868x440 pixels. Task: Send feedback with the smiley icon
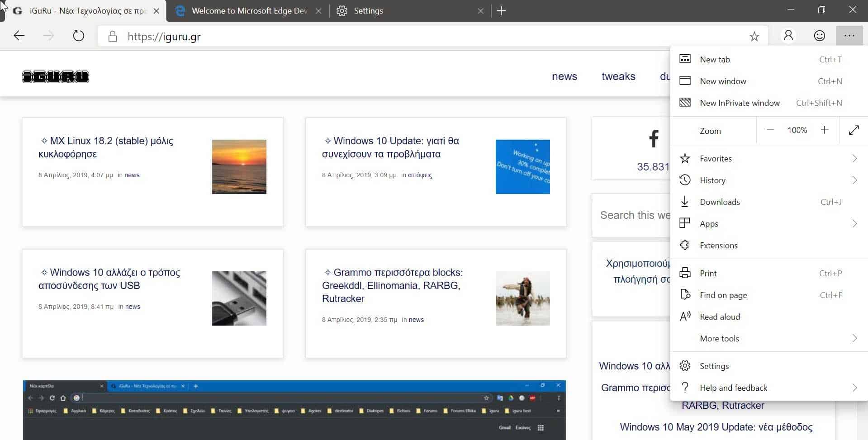819,35
